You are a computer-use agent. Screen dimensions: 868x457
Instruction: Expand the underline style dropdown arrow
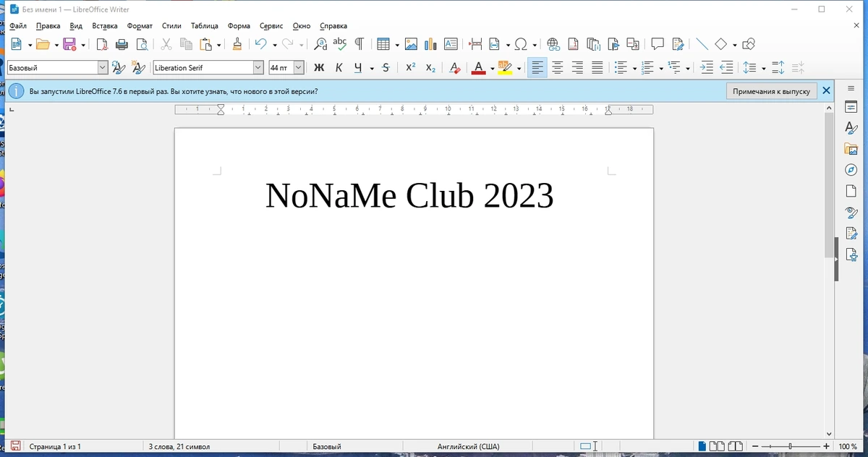tap(371, 68)
